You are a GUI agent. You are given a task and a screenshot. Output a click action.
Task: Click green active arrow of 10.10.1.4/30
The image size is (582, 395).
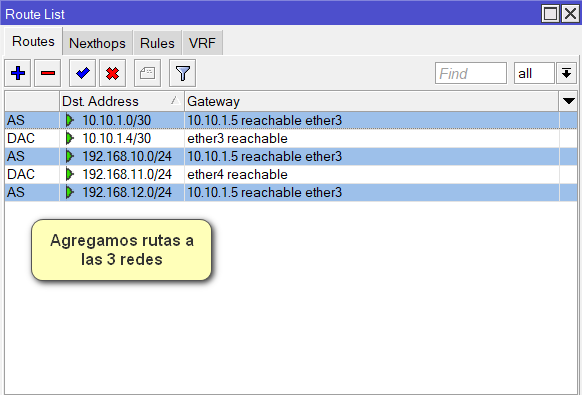tap(69, 138)
